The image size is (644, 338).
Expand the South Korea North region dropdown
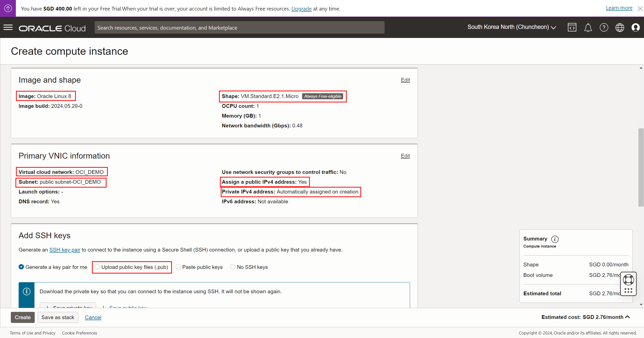coord(512,27)
